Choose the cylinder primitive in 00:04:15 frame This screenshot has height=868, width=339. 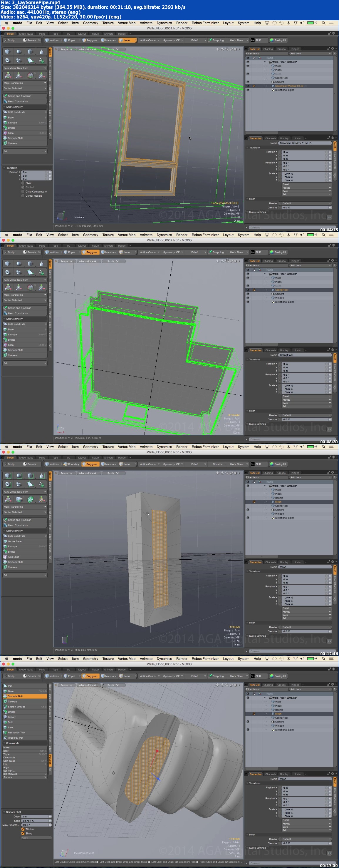click(x=30, y=51)
